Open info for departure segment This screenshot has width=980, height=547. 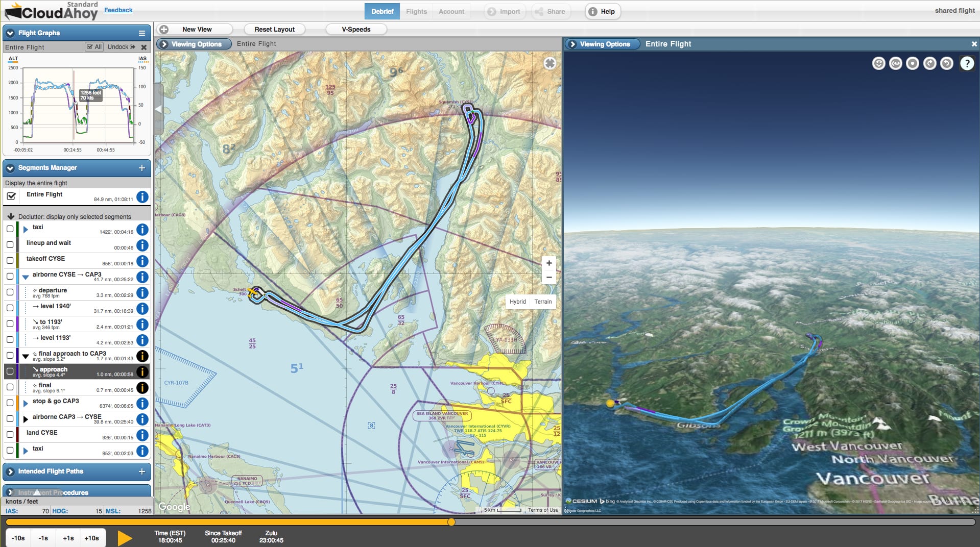[142, 293]
